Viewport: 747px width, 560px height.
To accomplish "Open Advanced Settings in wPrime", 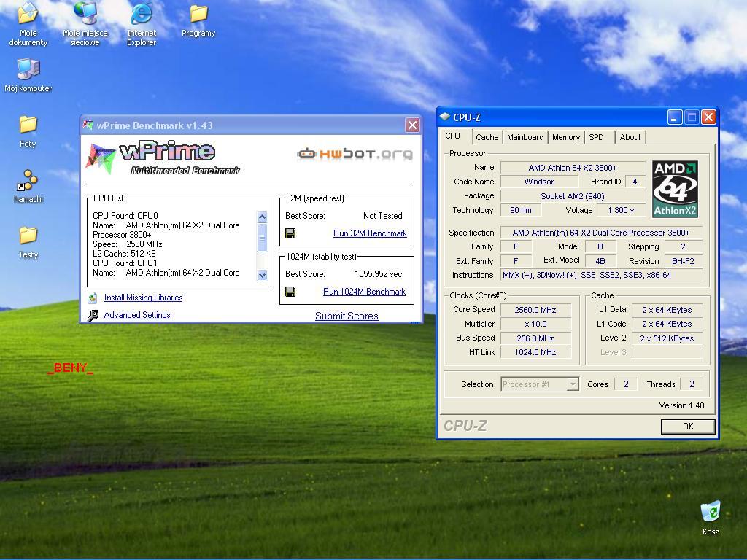I will [137, 315].
